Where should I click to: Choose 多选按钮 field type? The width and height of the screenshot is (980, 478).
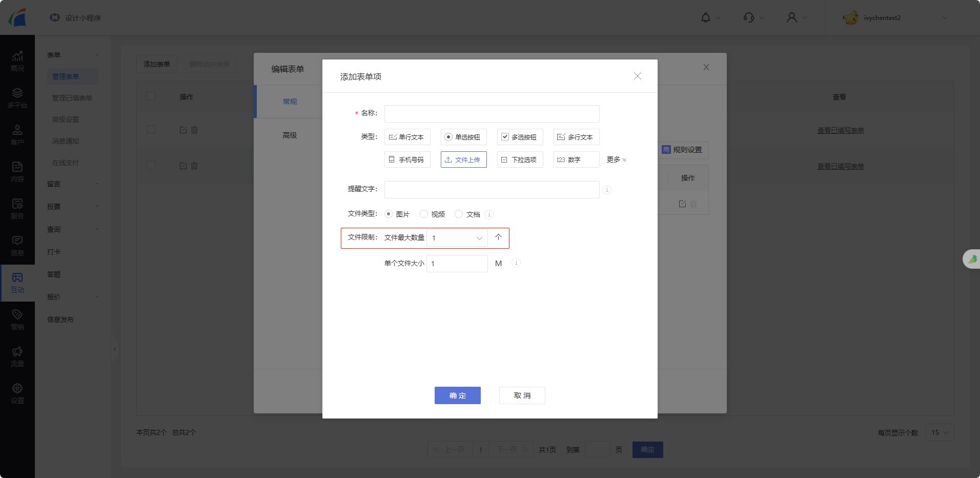[520, 137]
